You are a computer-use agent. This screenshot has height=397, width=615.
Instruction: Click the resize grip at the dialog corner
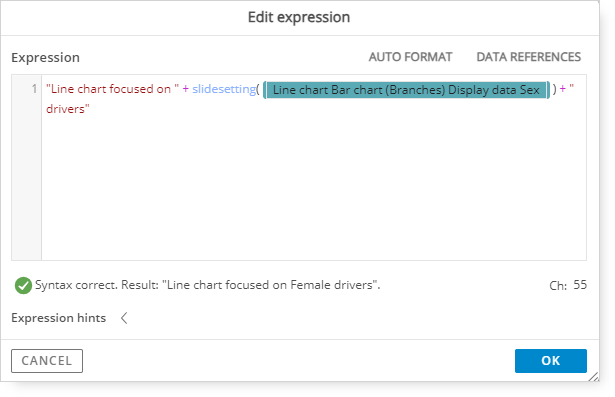(593, 376)
